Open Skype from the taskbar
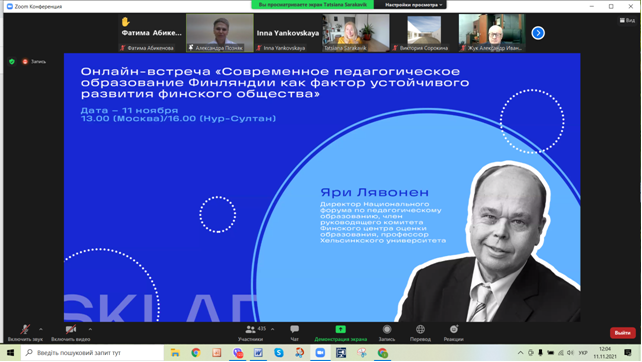 (279, 353)
